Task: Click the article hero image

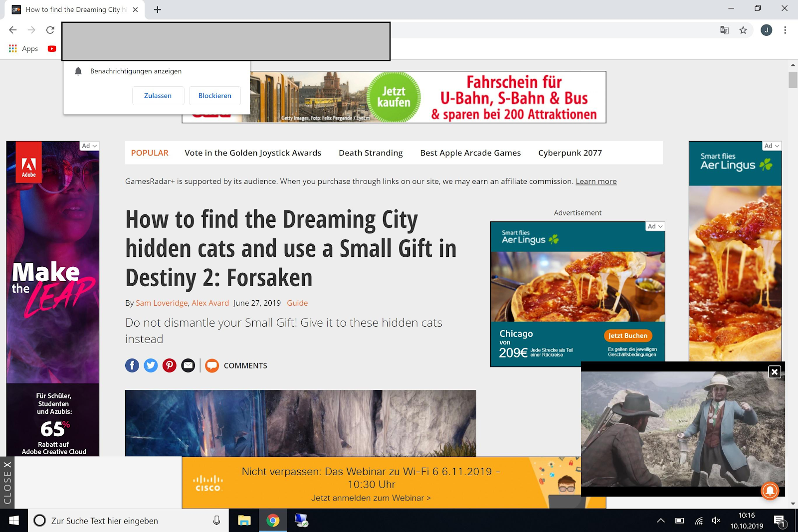Action: point(301,423)
